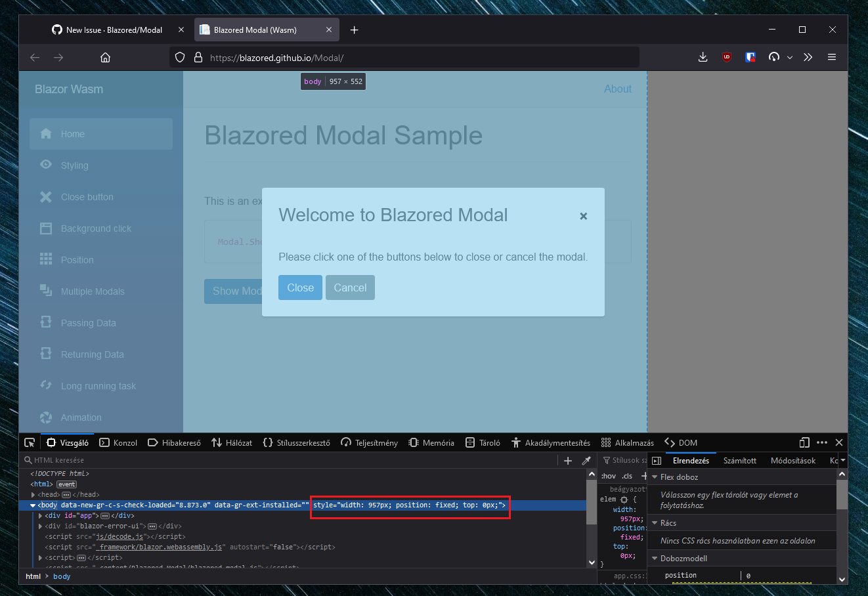Image resolution: width=868 pixels, height=596 pixels.
Task: Open the Alkalmazás application tab
Action: point(628,443)
